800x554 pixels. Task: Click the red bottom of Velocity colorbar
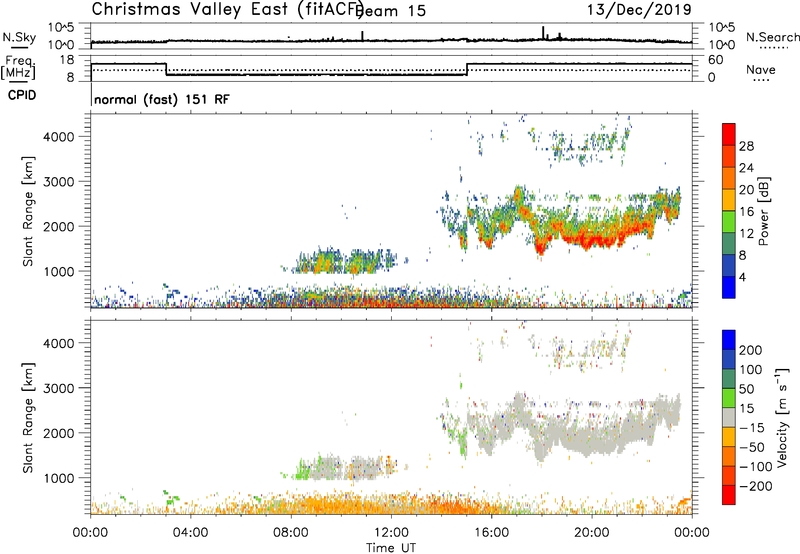[x=729, y=495]
